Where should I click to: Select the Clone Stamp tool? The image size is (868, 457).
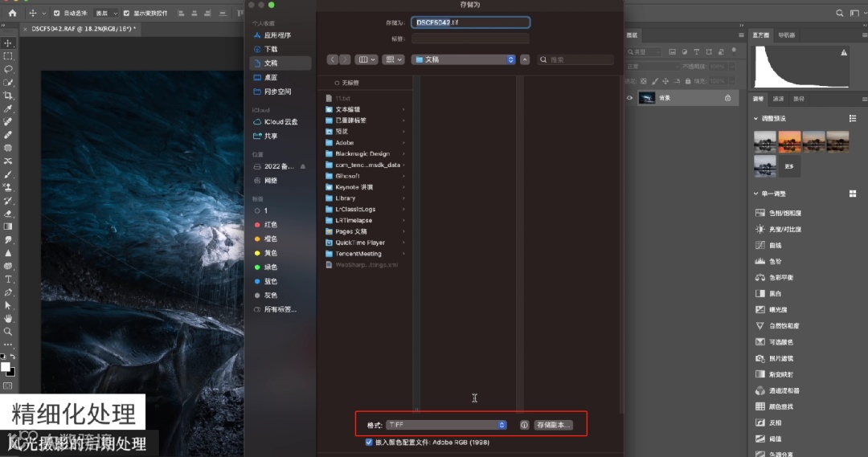coord(8,187)
